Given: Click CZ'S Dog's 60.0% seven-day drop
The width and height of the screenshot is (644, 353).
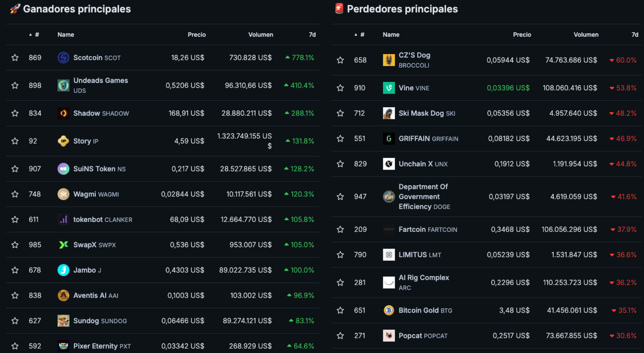Looking at the screenshot, I should (623, 60).
